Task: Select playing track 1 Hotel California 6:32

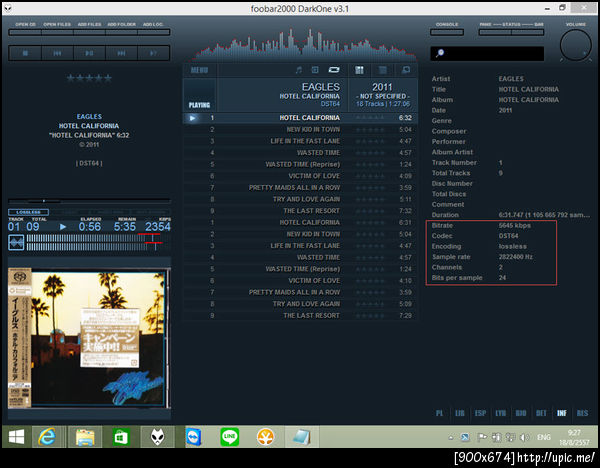Action: pyautogui.click(x=300, y=118)
